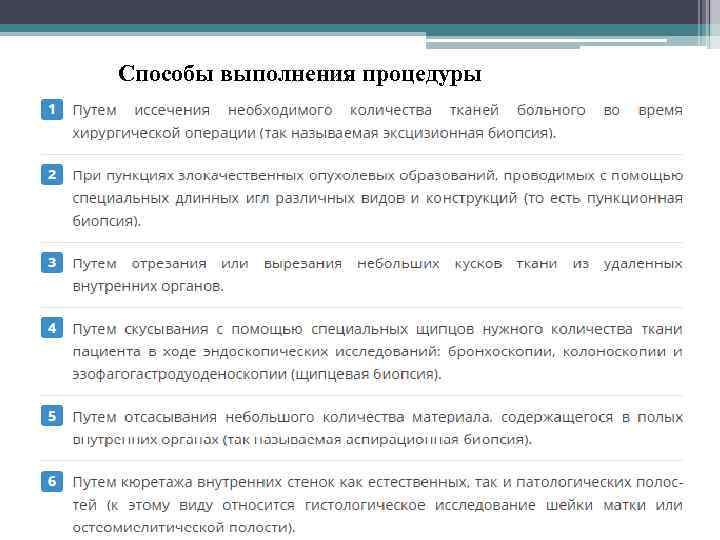Click word "вырезания" in item 3

(303, 264)
